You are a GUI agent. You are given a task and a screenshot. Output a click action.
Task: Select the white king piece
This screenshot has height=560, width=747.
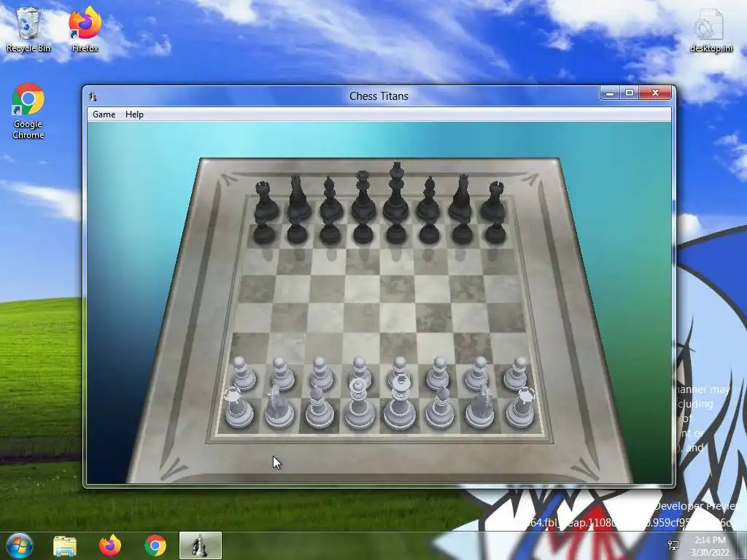(x=400, y=402)
